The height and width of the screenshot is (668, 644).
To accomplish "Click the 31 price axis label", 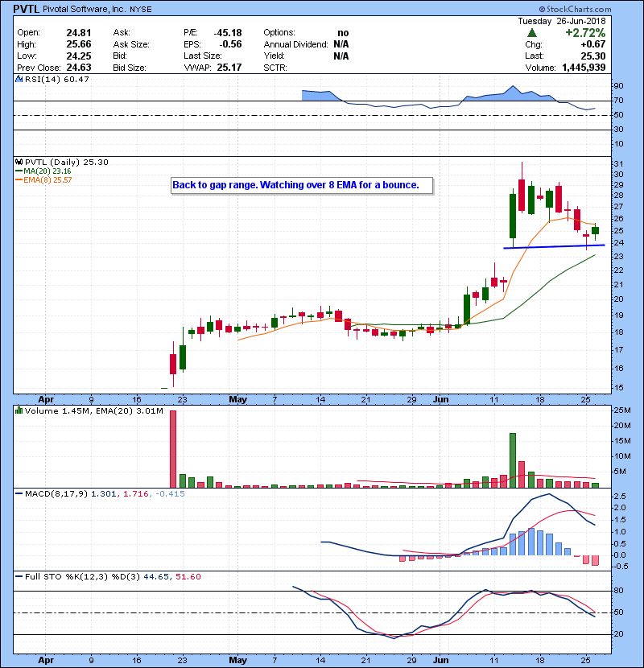I will tap(619, 164).
